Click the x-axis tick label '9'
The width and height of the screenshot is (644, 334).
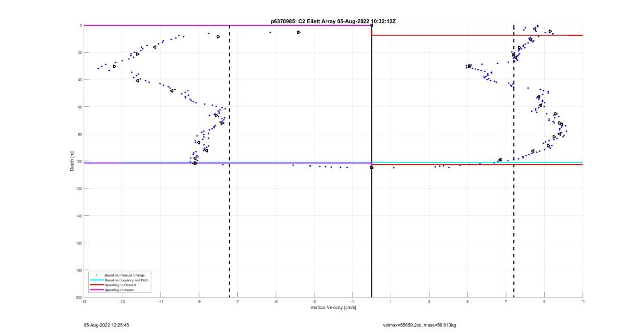(x=544, y=302)
